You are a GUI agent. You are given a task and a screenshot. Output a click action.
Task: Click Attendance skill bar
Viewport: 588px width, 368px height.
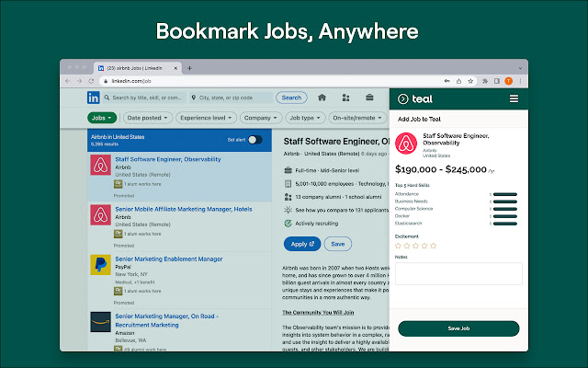(x=505, y=194)
